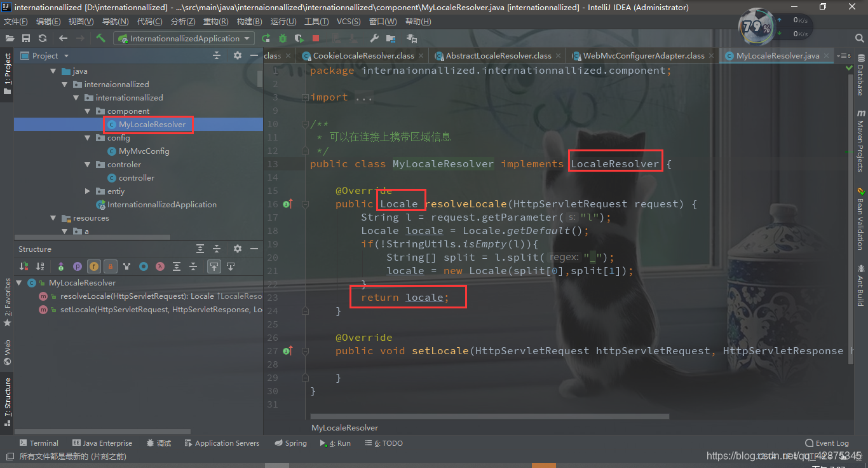Click the gear icon in Structure panel header
Image resolution: width=868 pixels, height=468 pixels.
(238, 249)
